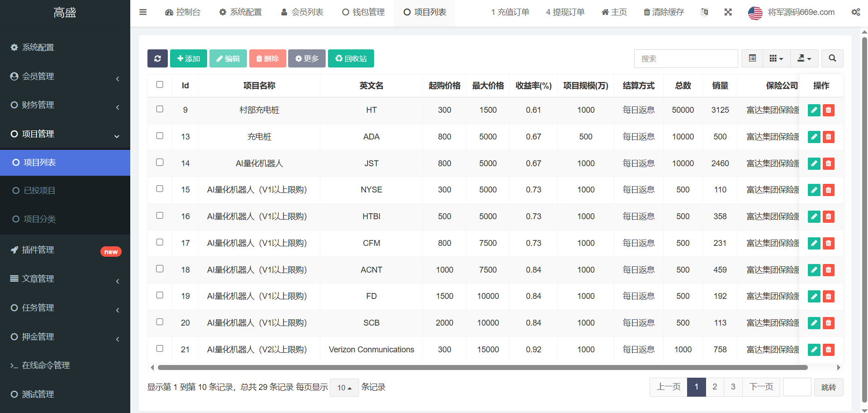
Task: Click the green edit icon for row 9
Action: click(814, 110)
